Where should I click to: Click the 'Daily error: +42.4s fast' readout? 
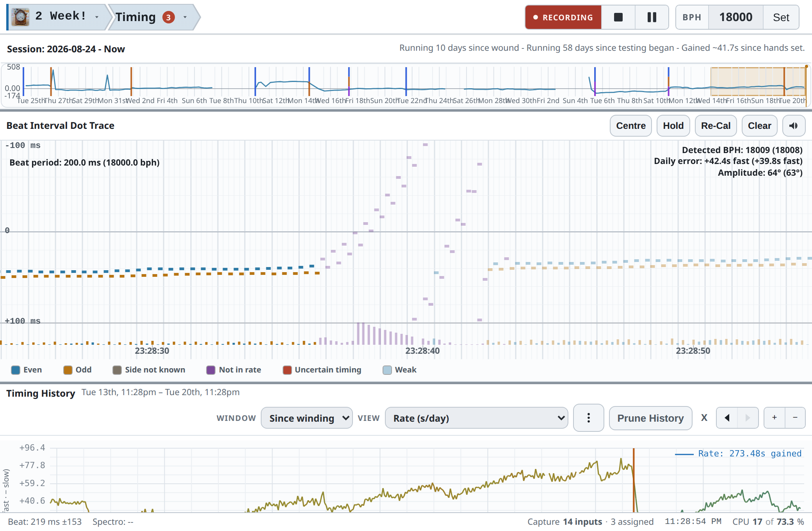pyautogui.click(x=728, y=161)
